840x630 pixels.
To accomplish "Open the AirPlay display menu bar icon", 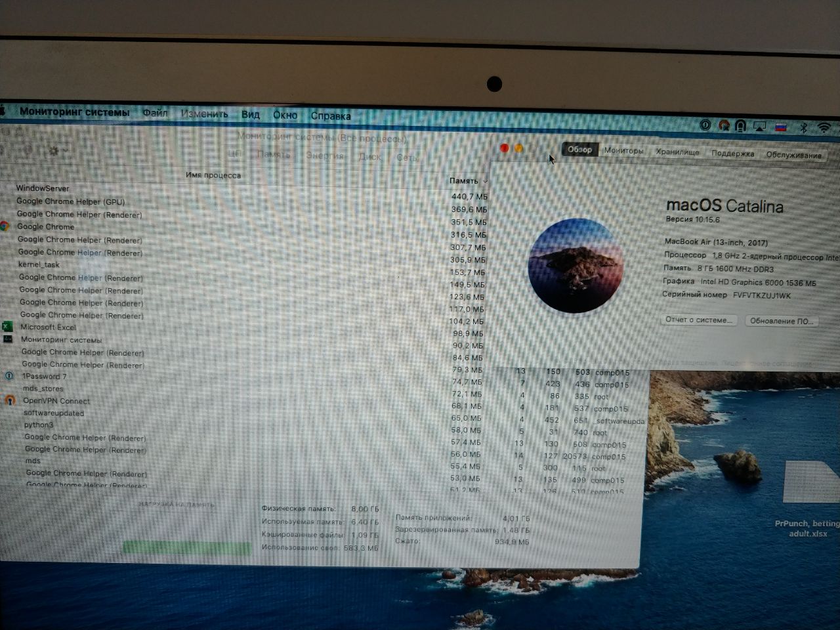I will (759, 126).
